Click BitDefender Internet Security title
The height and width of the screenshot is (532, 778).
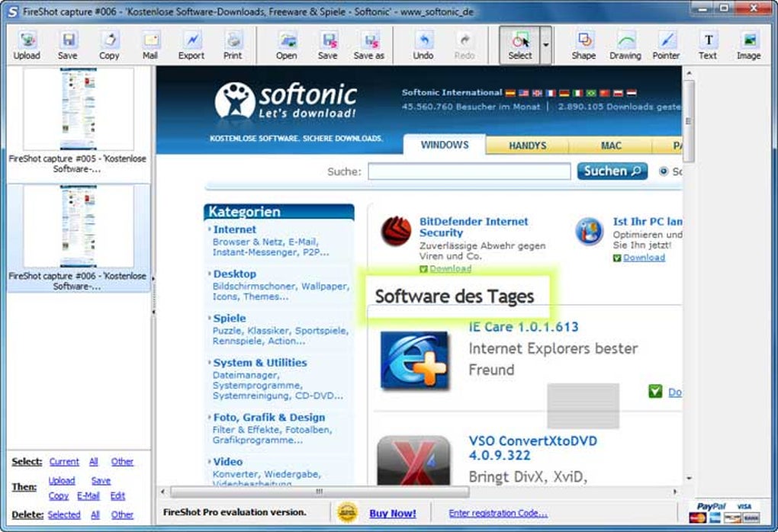[474, 227]
